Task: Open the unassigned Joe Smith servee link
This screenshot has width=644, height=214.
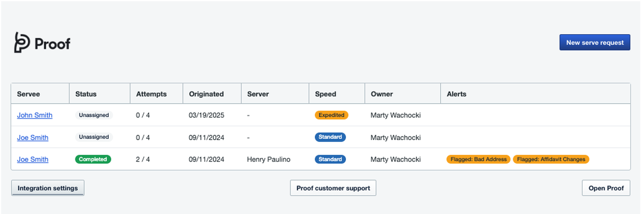Action: coord(33,137)
